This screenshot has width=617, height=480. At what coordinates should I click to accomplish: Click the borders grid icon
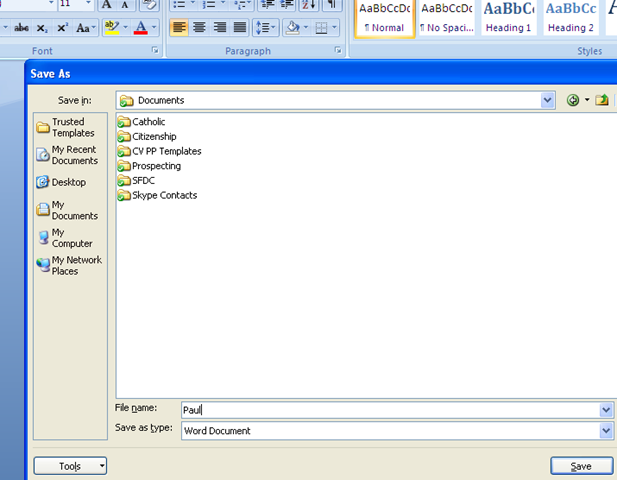321,28
